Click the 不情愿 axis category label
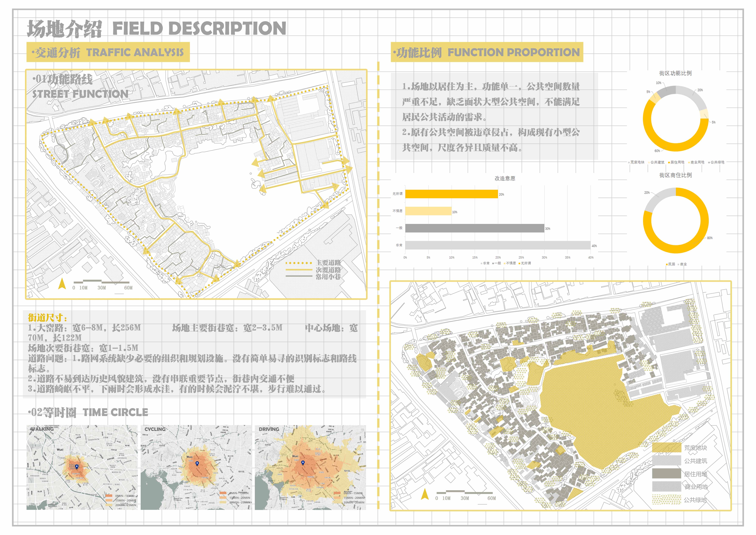This screenshot has height=535, width=756. click(x=397, y=211)
